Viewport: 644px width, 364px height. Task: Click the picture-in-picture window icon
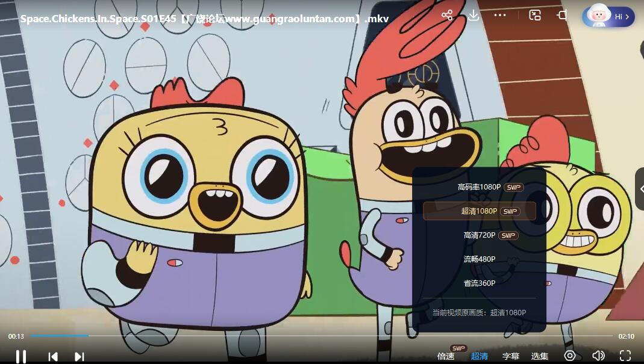coord(535,16)
